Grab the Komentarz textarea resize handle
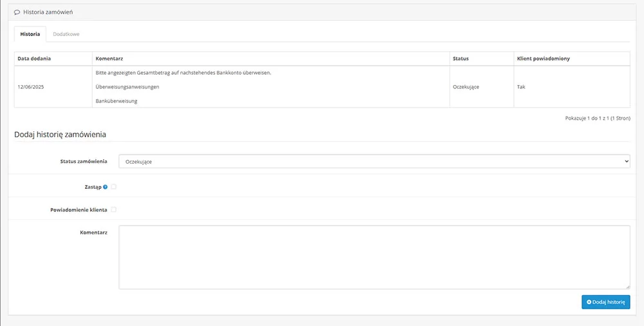 tap(628, 287)
